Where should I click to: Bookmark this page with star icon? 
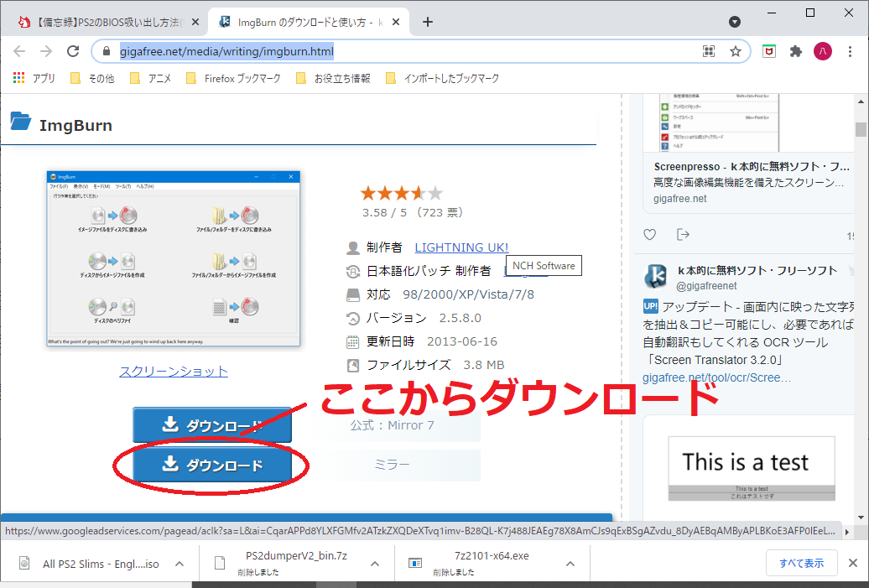736,51
